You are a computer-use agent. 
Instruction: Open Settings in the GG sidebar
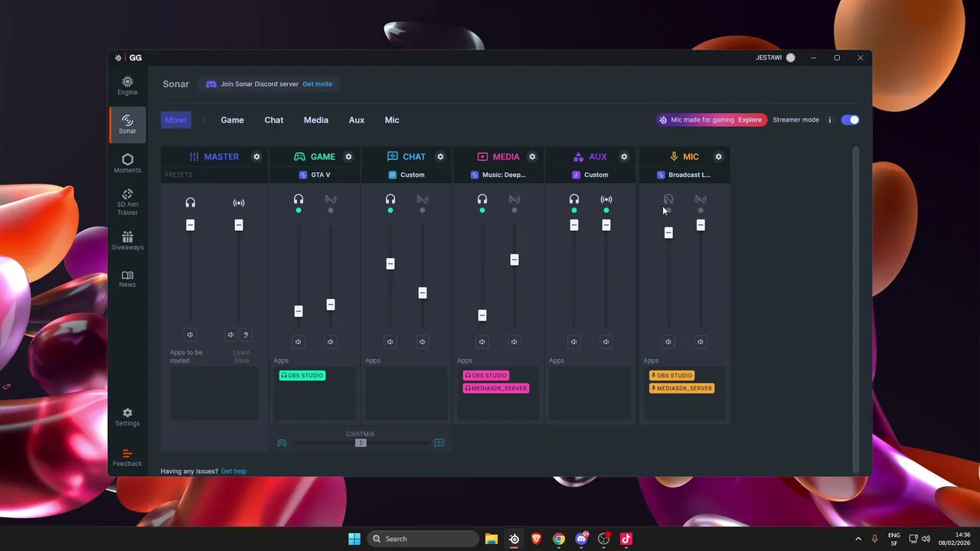[x=127, y=417]
